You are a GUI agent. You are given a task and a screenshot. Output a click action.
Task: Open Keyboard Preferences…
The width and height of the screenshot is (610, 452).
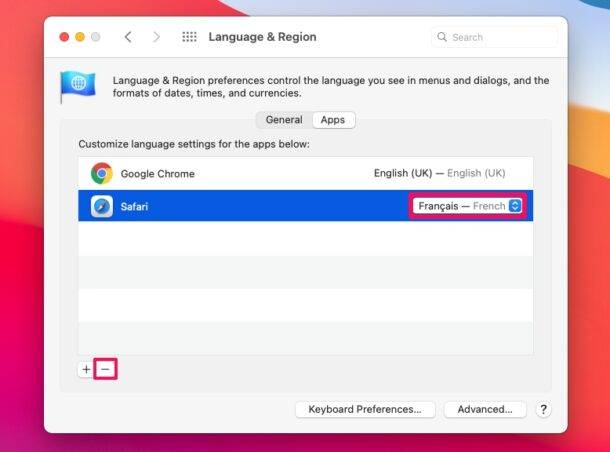pyautogui.click(x=365, y=409)
